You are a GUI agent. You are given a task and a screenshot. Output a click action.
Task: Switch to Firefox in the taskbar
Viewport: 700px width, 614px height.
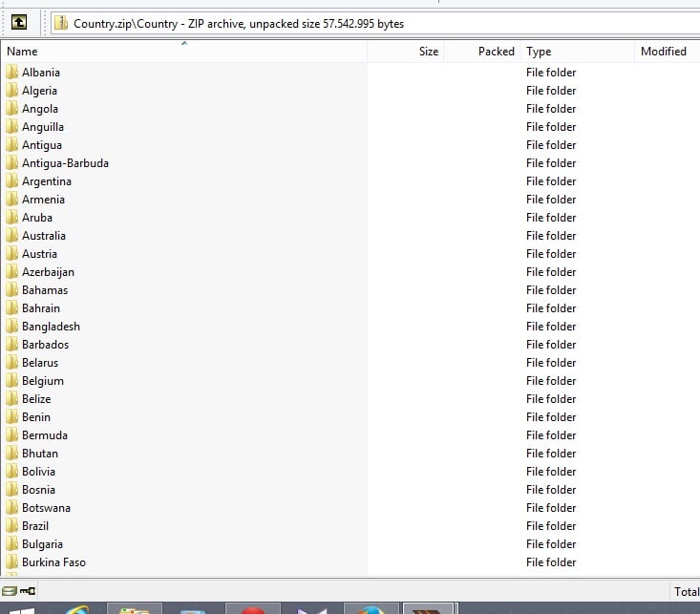click(371, 609)
